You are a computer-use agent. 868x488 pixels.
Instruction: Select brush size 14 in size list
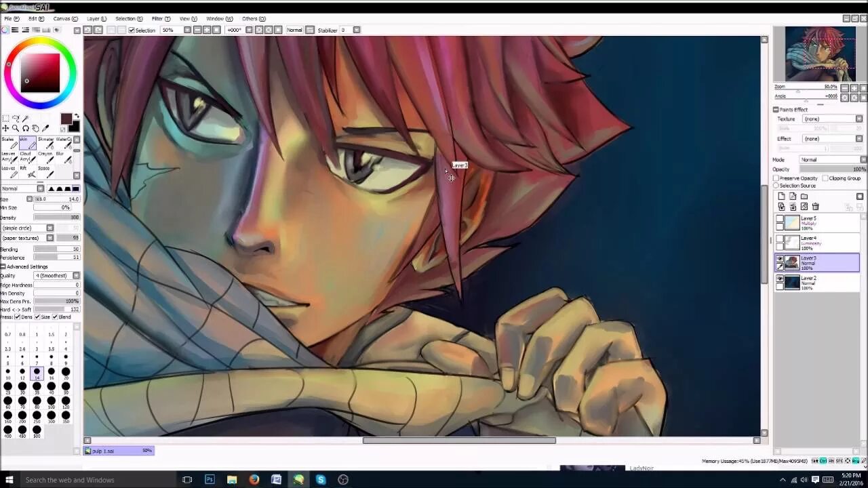pos(37,373)
